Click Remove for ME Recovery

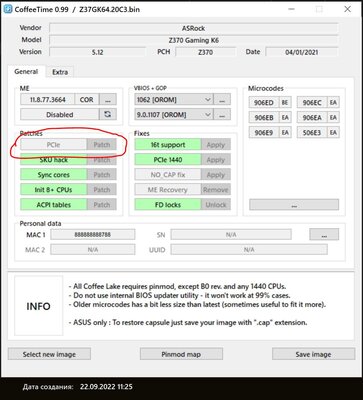(x=216, y=190)
